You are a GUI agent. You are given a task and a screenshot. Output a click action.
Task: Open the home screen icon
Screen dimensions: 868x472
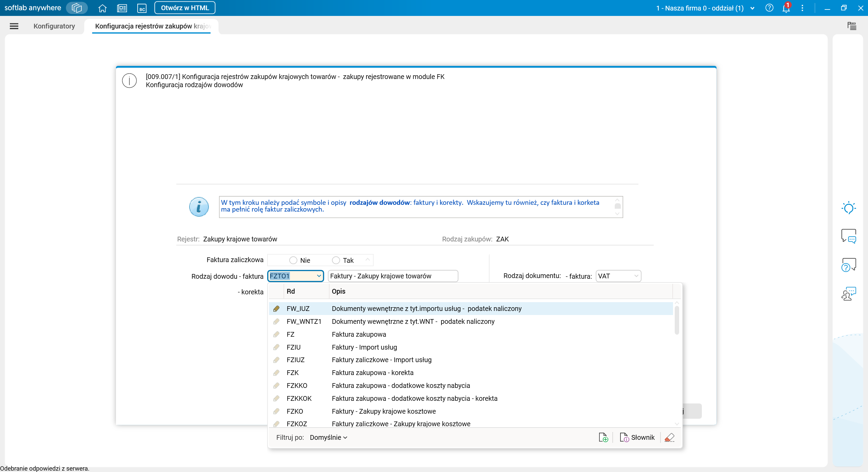[102, 8]
